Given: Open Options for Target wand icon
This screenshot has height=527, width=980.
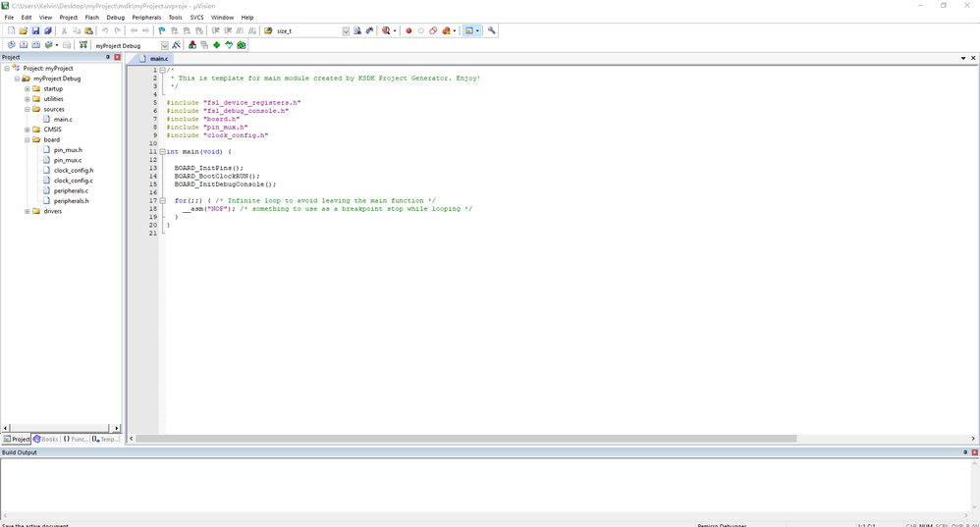Looking at the screenshot, I should click(176, 45).
